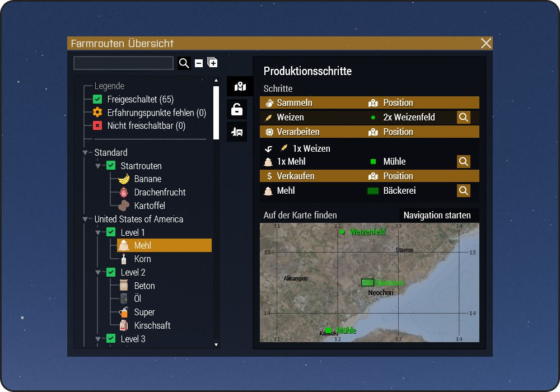Image resolution: width=560 pixels, height=392 pixels.
Task: Click the juice carton icon next to Kirschsaft
Action: click(124, 325)
